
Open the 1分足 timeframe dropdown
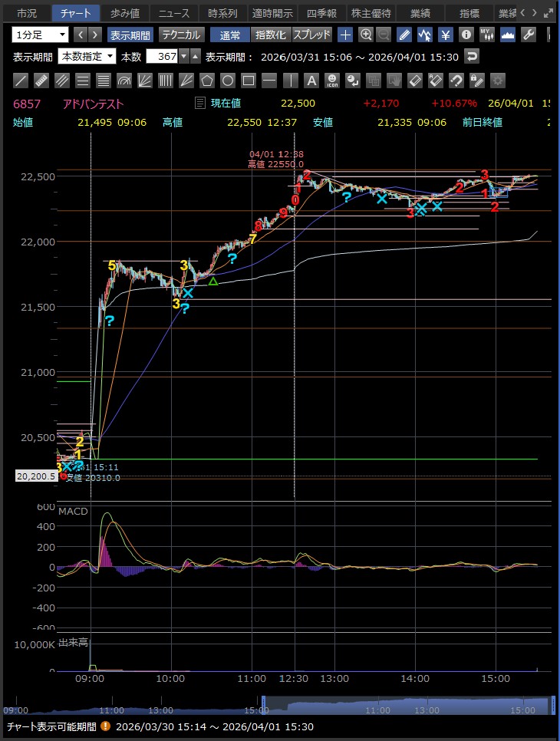click(x=41, y=35)
